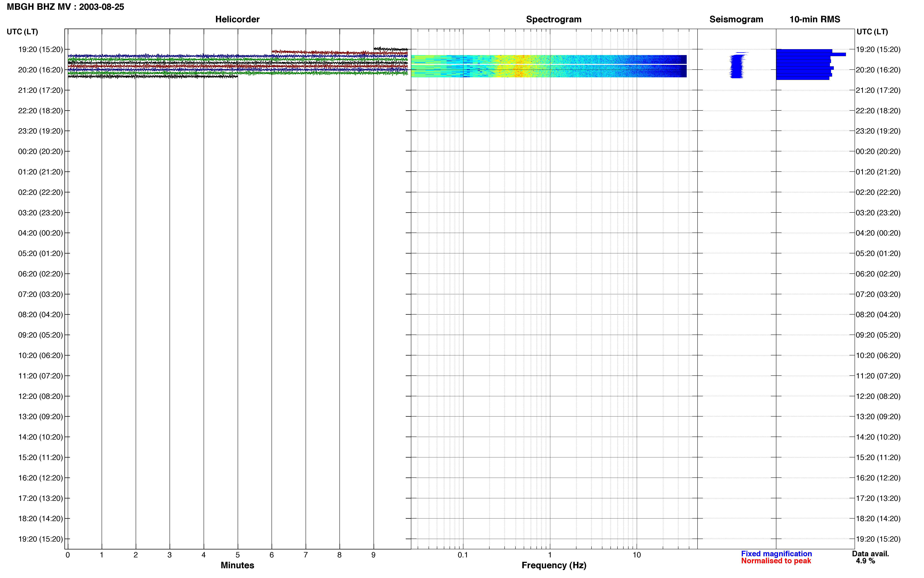Click the '4.9 %' data availability value
924x578 pixels.
click(x=865, y=561)
